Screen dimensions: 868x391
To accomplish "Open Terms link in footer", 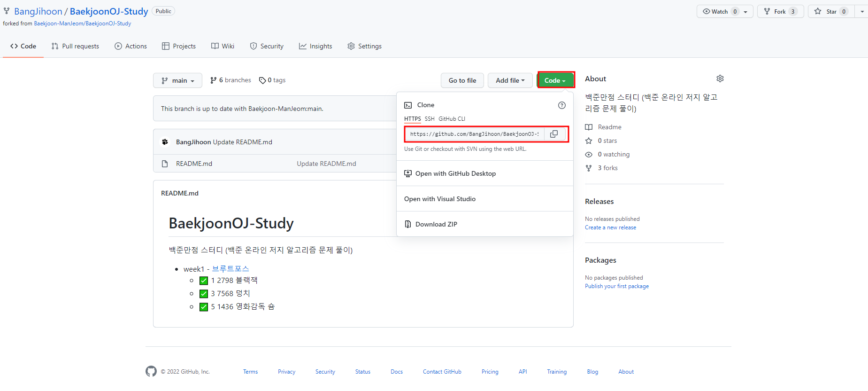I will click(x=250, y=372).
